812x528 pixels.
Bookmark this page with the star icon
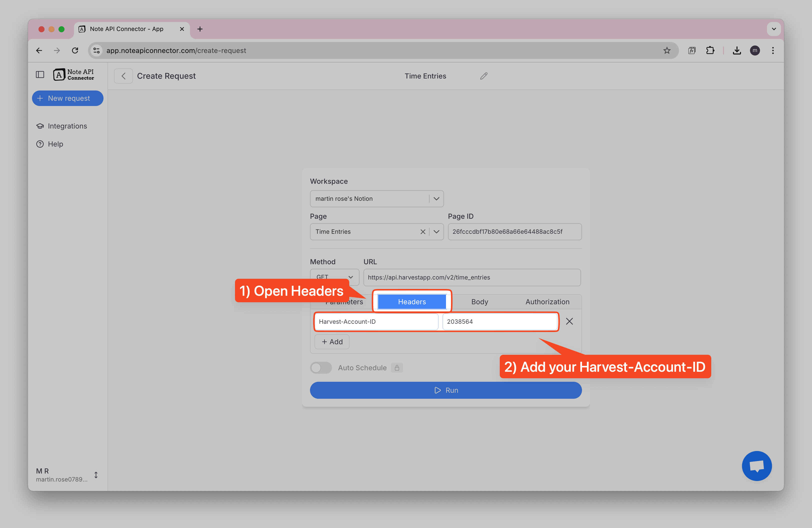(x=667, y=50)
